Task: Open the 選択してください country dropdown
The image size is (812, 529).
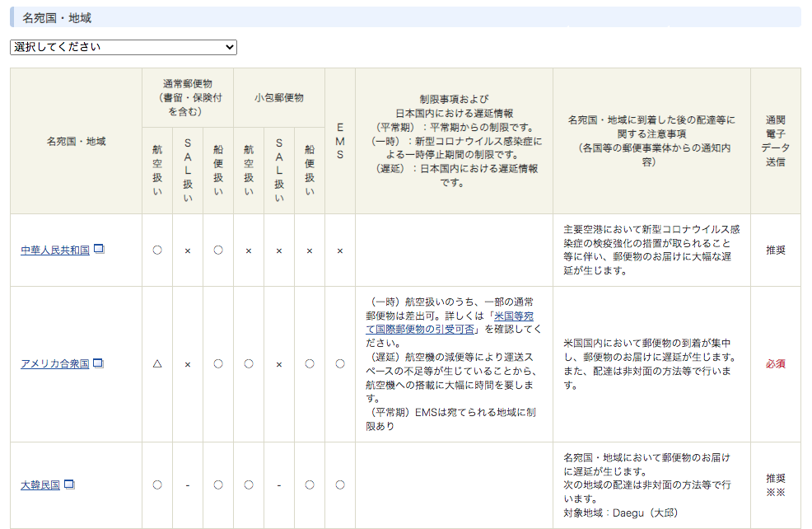Action: [x=124, y=47]
